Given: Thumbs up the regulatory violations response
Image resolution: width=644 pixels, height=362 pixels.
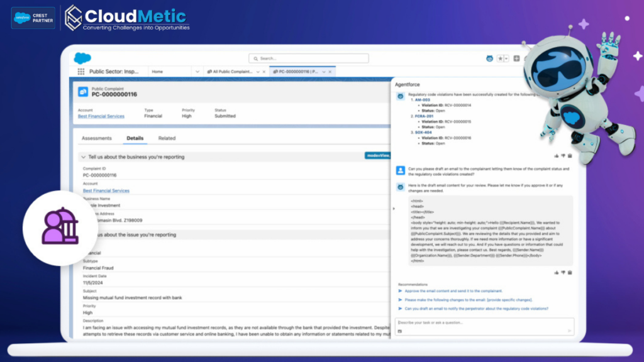Looking at the screenshot, I should tap(556, 156).
